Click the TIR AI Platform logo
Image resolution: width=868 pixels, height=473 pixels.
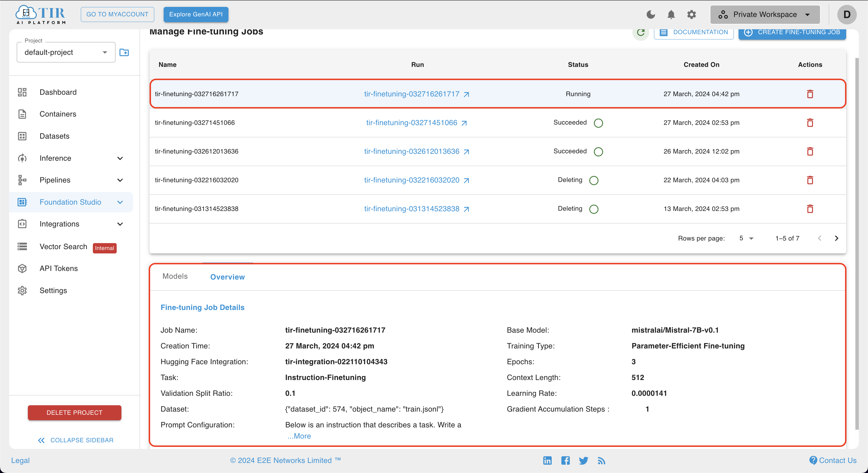click(41, 14)
